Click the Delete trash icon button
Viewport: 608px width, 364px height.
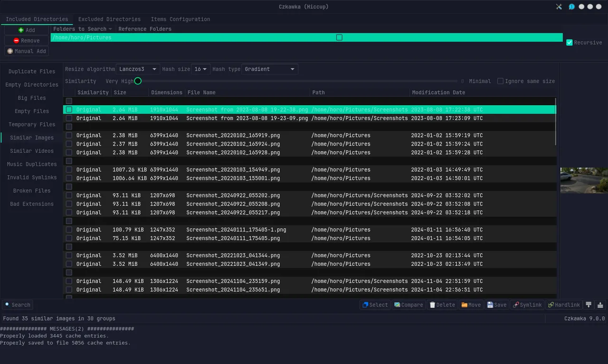tap(441, 305)
